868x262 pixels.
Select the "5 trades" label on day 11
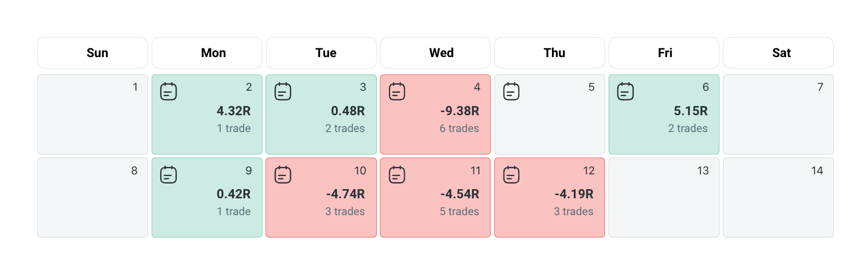coord(460,212)
